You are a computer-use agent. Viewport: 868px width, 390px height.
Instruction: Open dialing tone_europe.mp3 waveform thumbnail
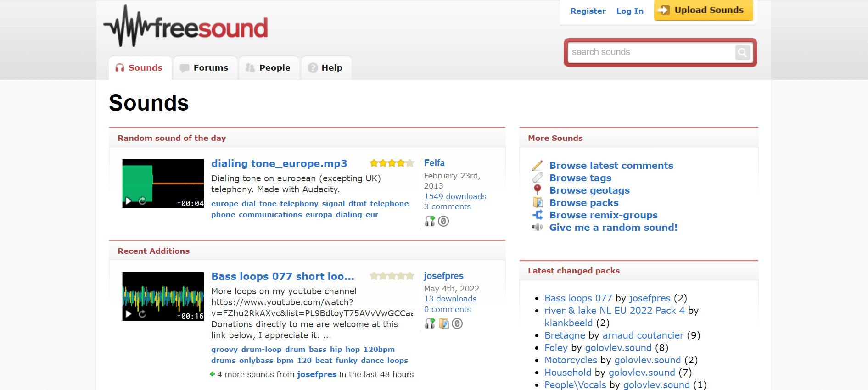coord(163,184)
